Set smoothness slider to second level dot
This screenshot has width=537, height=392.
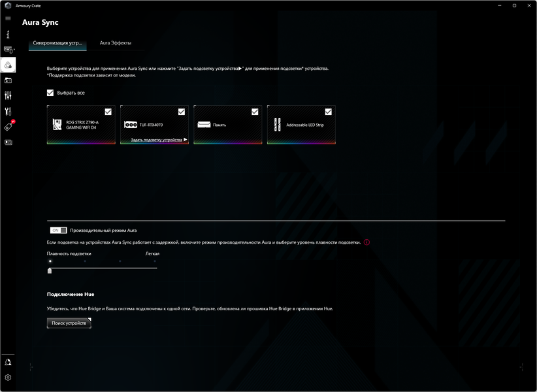click(85, 261)
